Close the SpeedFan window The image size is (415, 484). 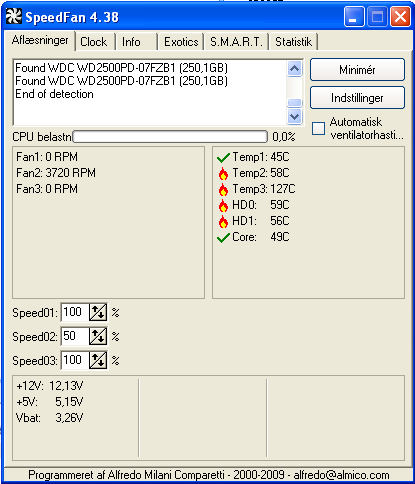[x=400, y=17]
